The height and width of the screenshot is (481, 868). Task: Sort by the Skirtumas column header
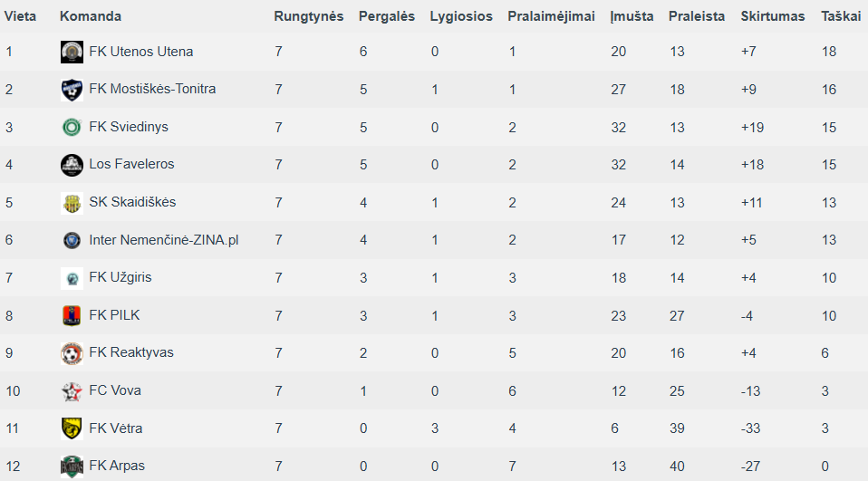[773, 16]
